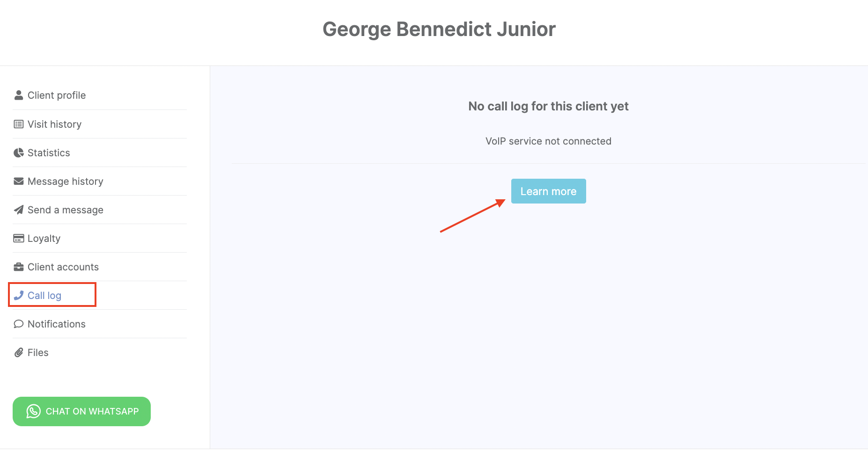Click the Visit history list icon
Viewport: 868px width, 451px height.
(19, 124)
